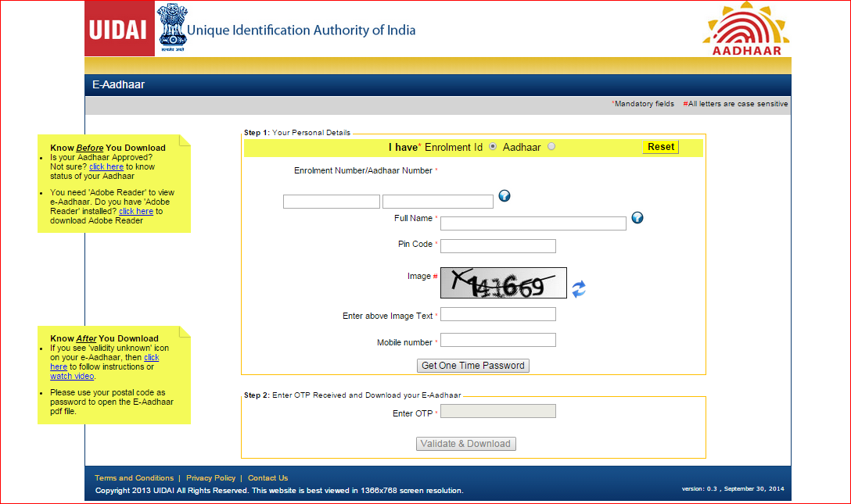
Task: Click the India national emblem icon
Action: pyautogui.click(x=173, y=27)
